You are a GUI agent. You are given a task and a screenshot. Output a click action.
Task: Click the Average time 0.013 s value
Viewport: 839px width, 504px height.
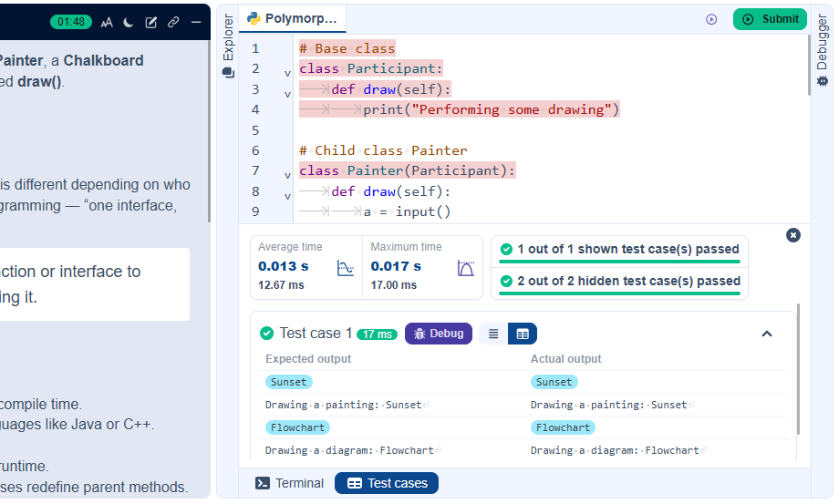(283, 266)
